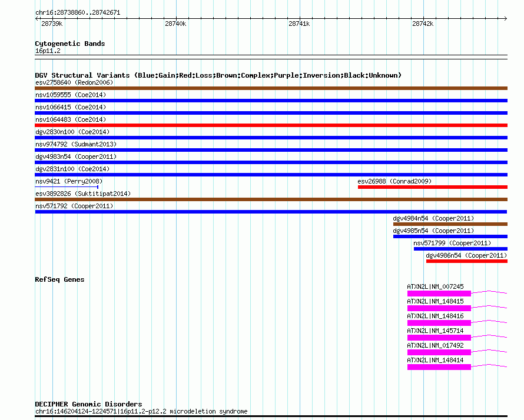Click the esv26988 (Conrad2009) red loss bar
Viewport: 524px width, 420px height.
[x=433, y=187]
